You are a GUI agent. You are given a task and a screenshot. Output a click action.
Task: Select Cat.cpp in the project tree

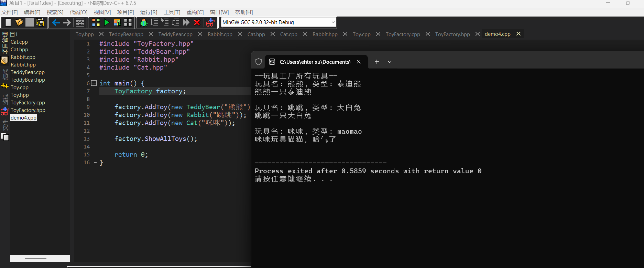pyautogui.click(x=19, y=42)
